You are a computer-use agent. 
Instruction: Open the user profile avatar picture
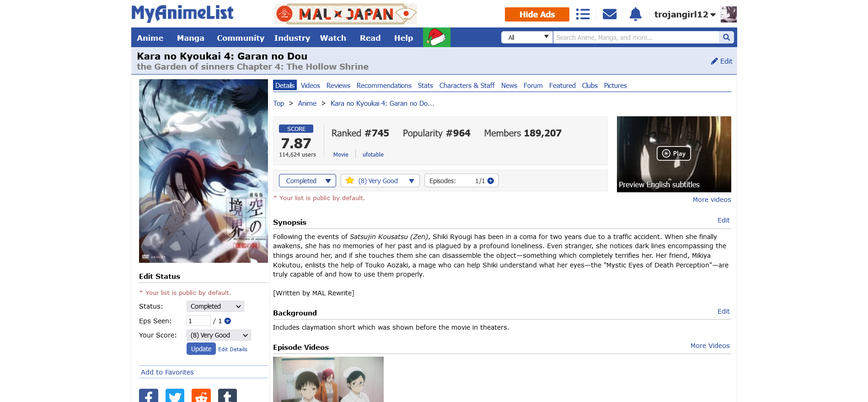[x=729, y=14]
